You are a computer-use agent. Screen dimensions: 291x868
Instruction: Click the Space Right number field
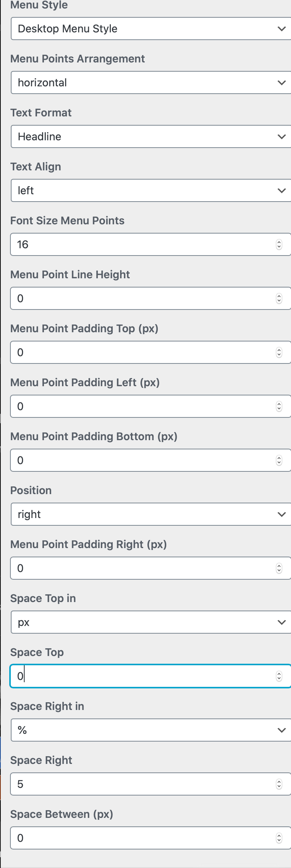click(142, 784)
